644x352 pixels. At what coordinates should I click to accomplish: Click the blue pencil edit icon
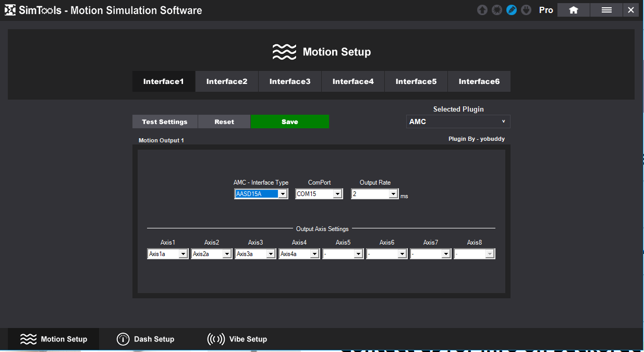tap(512, 10)
